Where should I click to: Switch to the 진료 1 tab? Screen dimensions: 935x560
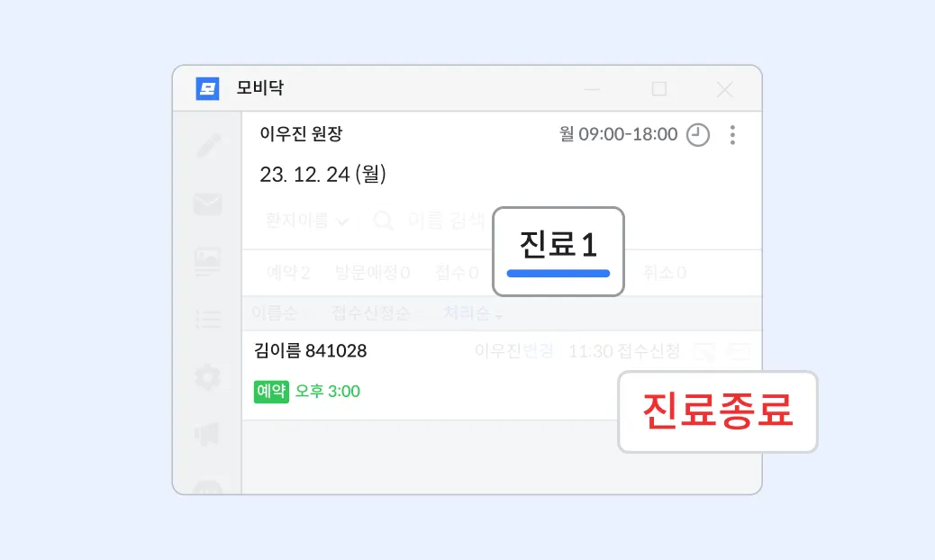558,251
